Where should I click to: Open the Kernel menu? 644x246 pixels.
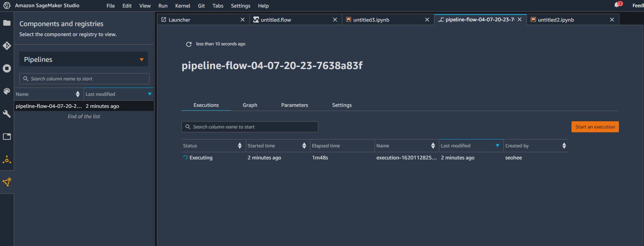pyautogui.click(x=182, y=6)
